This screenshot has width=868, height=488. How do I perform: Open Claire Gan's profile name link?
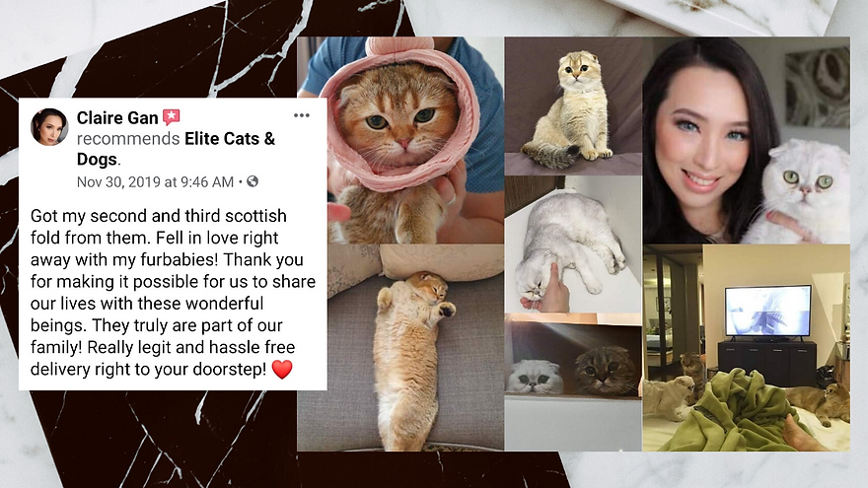pyautogui.click(x=117, y=118)
